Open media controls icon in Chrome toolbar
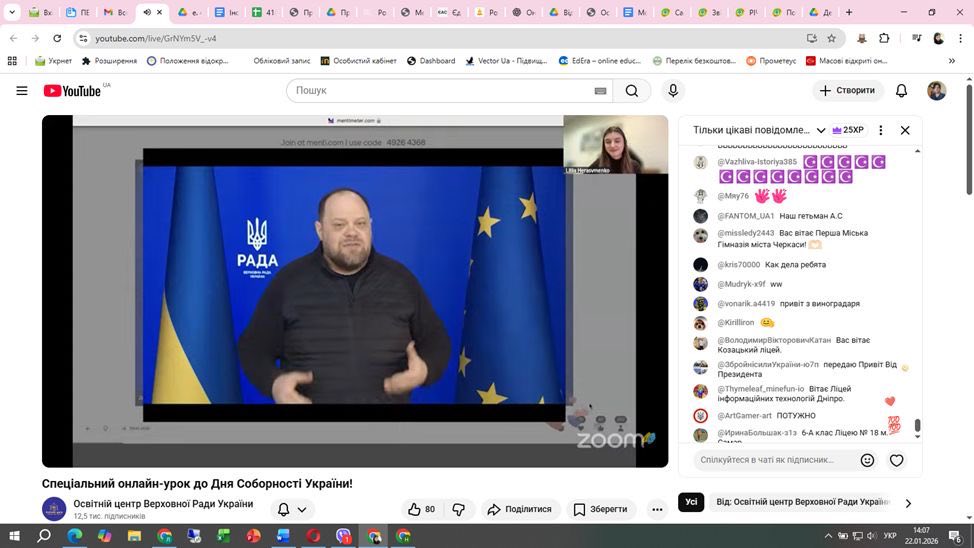The height and width of the screenshot is (548, 974). point(916,39)
